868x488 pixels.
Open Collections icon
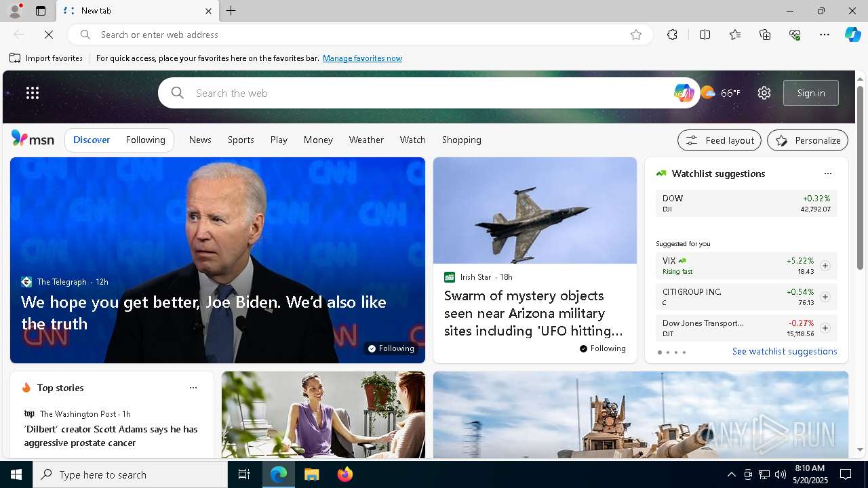(765, 35)
